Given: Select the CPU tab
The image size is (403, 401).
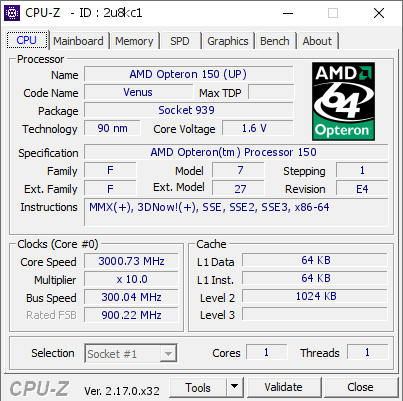Looking at the screenshot, I should click(27, 40).
